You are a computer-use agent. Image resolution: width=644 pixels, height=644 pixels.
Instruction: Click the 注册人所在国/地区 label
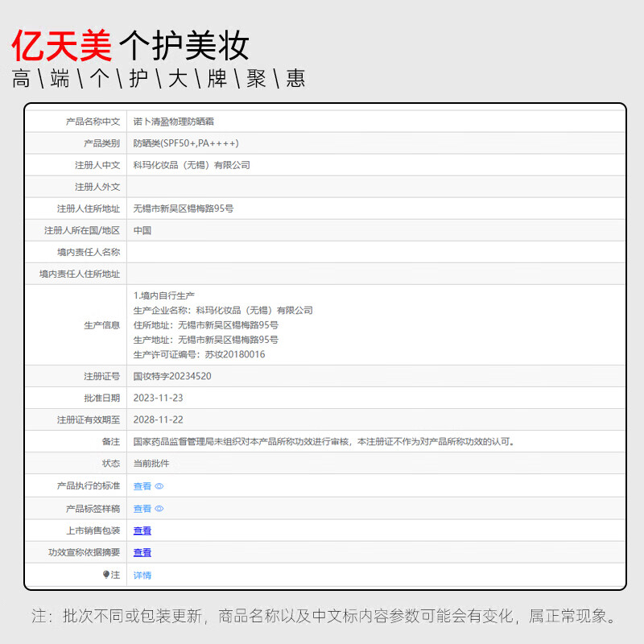[82, 230]
